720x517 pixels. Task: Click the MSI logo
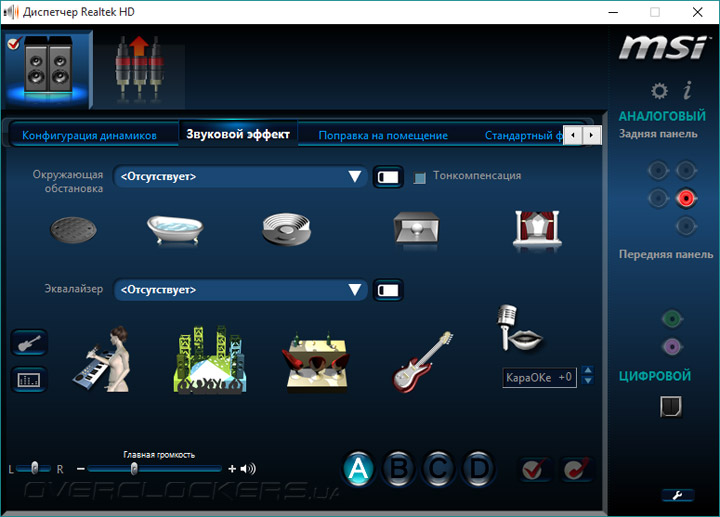click(664, 48)
